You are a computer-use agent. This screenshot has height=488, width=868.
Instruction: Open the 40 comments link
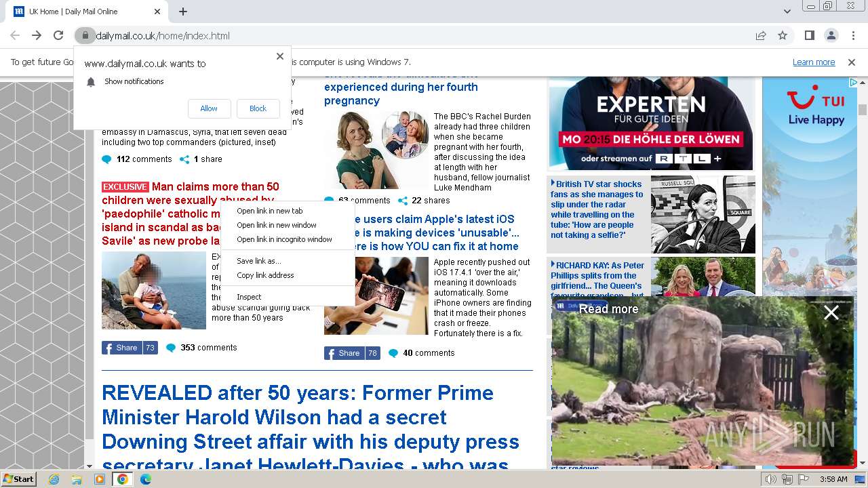coord(429,353)
